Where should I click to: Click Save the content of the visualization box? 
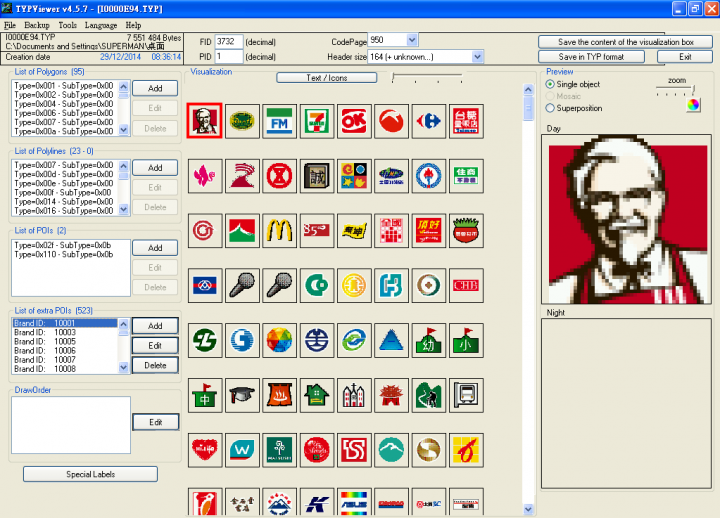point(625,42)
